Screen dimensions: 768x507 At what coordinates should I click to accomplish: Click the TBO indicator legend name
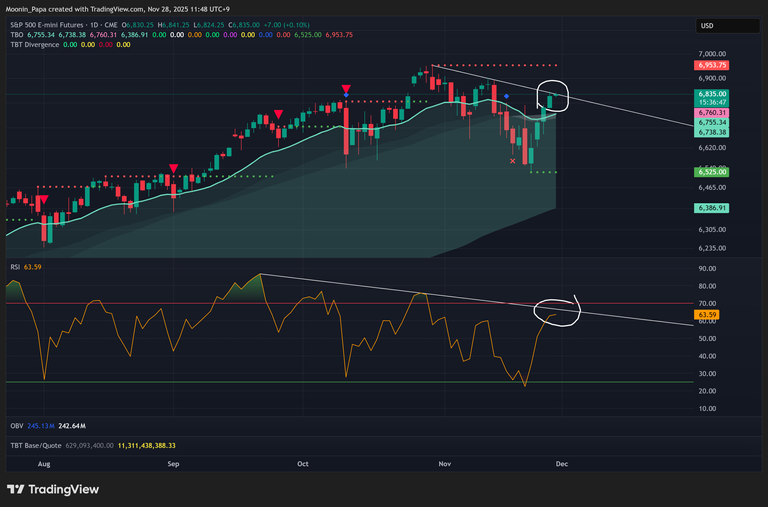15,35
